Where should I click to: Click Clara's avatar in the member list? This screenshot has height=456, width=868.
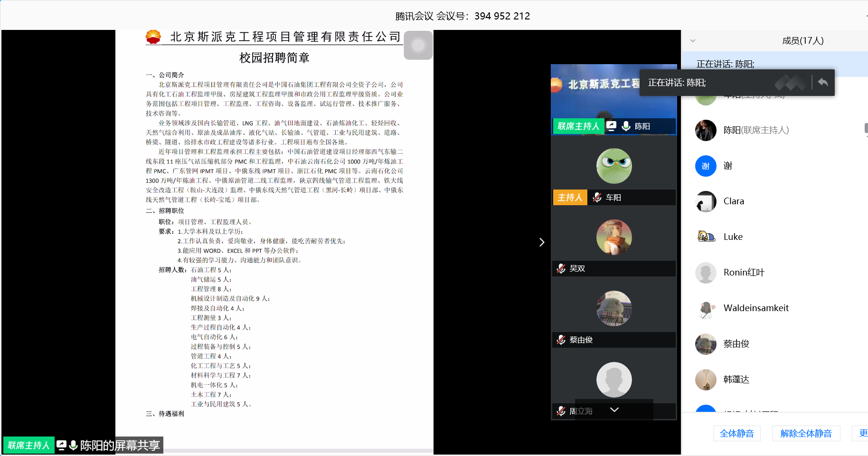[x=706, y=201]
